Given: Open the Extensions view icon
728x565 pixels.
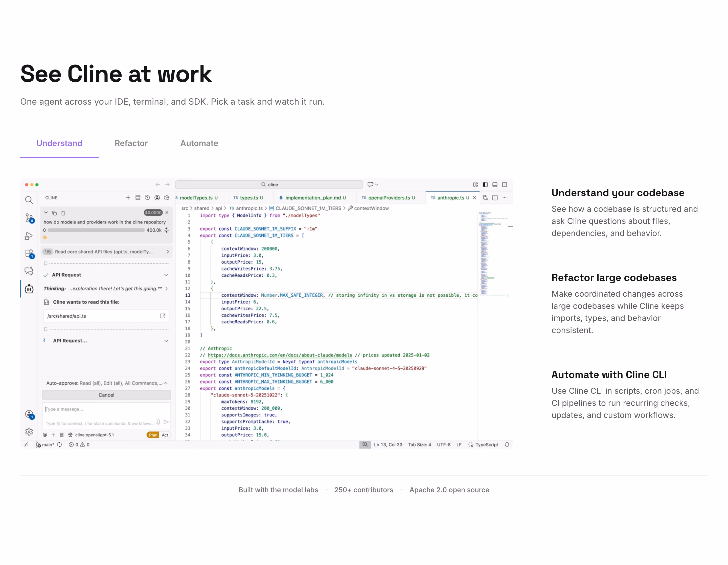Looking at the screenshot, I should coord(29,254).
